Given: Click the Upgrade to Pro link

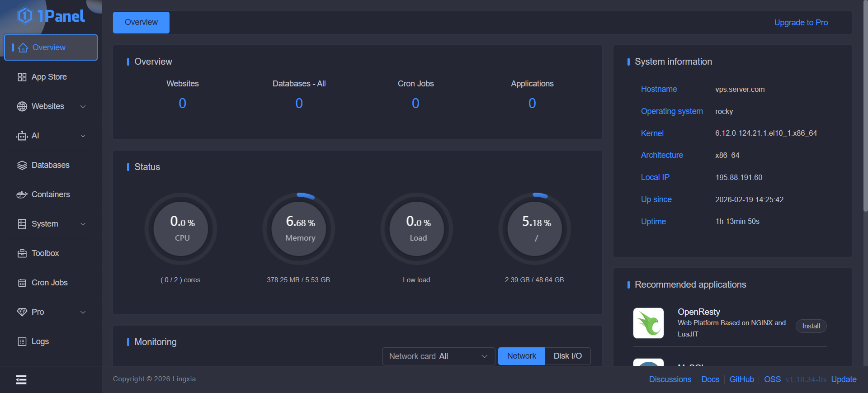Looking at the screenshot, I should pyautogui.click(x=801, y=23).
